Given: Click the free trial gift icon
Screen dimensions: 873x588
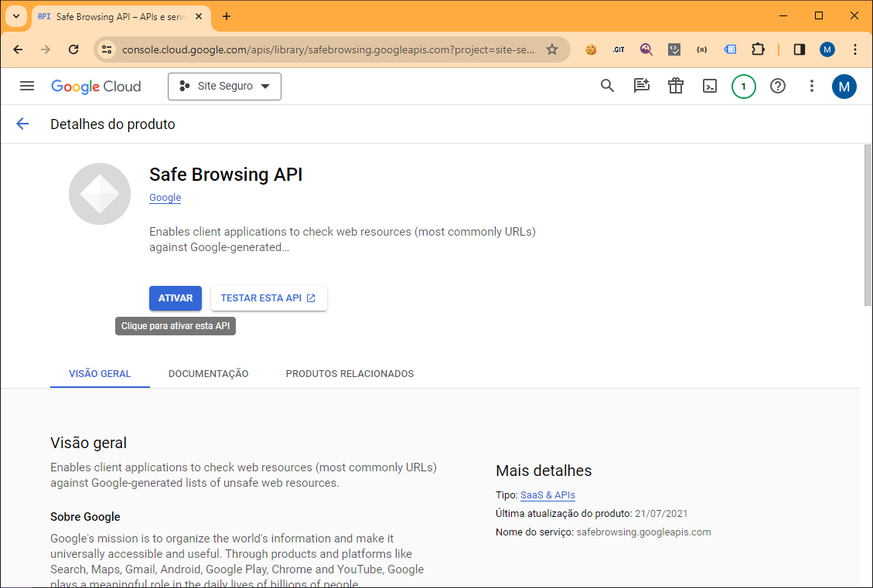Looking at the screenshot, I should pos(675,87).
